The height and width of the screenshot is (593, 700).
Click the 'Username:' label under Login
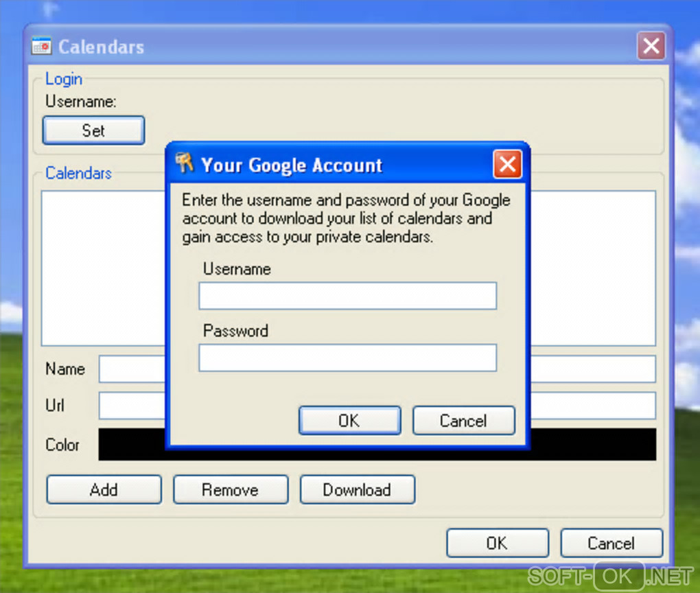[81, 102]
